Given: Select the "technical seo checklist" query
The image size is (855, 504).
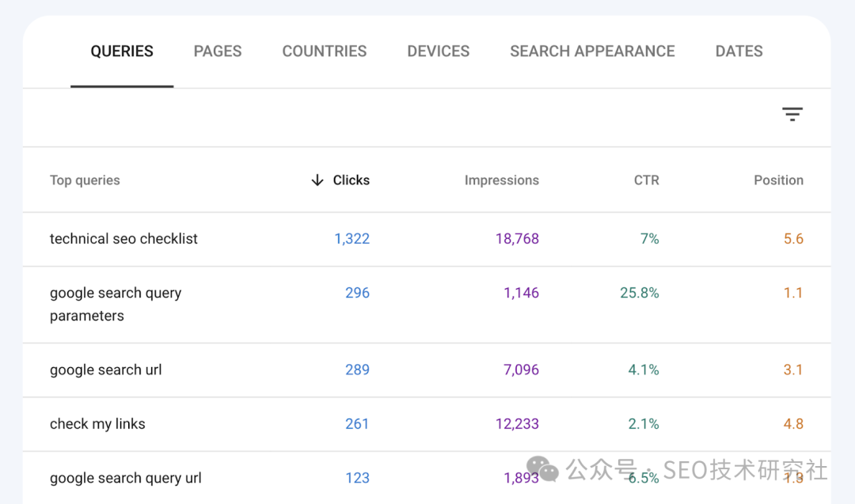Looking at the screenshot, I should tap(123, 239).
